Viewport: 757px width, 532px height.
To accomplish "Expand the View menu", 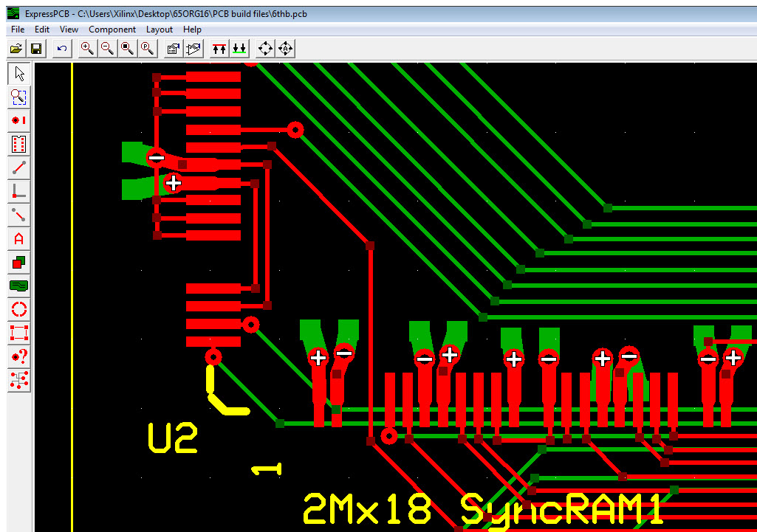I will (x=69, y=30).
